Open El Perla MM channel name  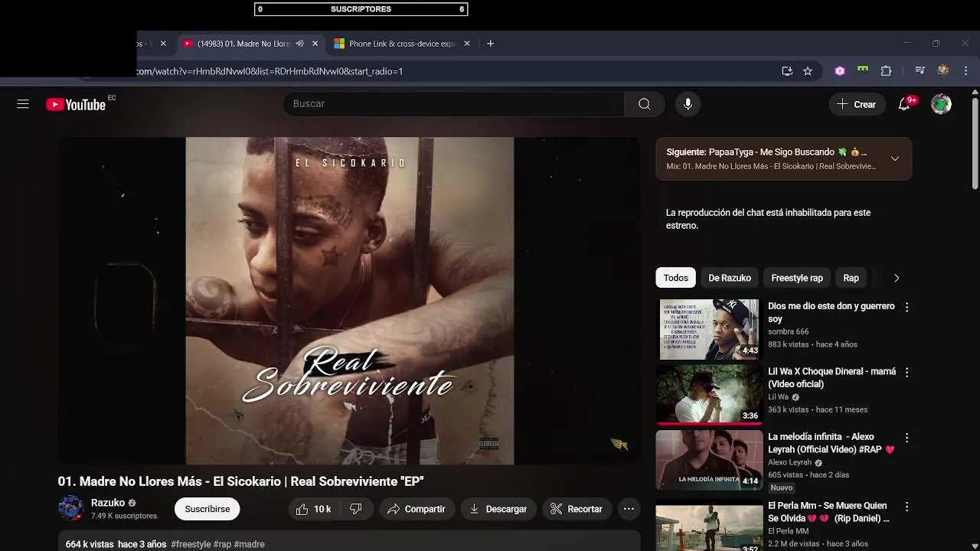click(788, 531)
